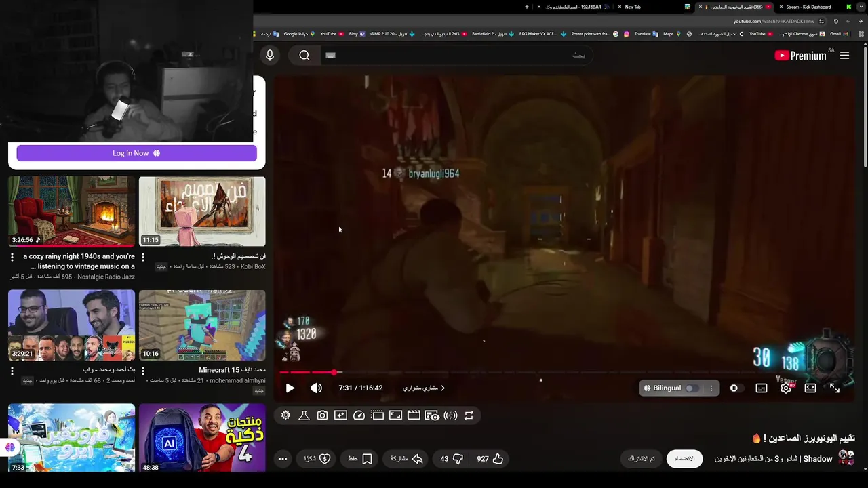Screen dimensions: 868x488
Task: Open the 3:29:21 Ahmed and Mohammed thumbnail
Action: 71,325
